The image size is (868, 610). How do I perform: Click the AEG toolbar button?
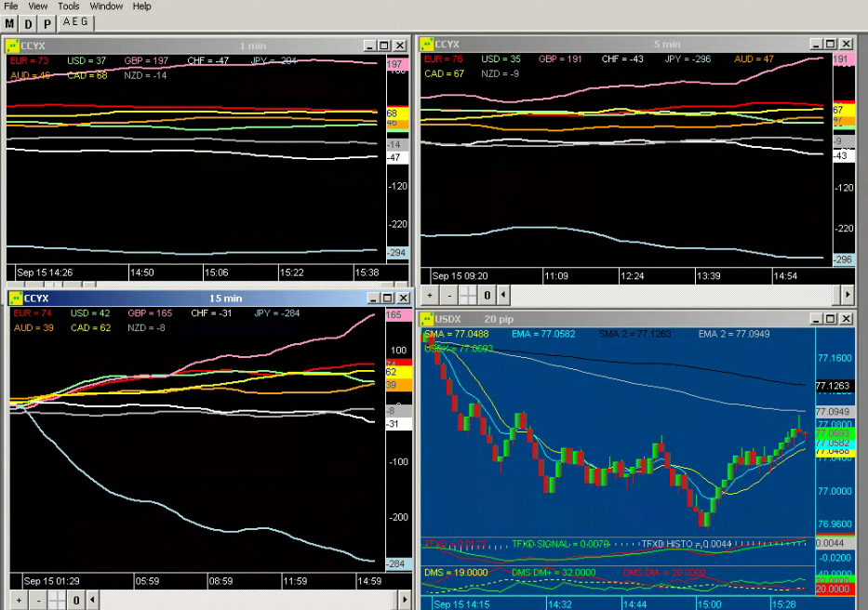(x=75, y=22)
